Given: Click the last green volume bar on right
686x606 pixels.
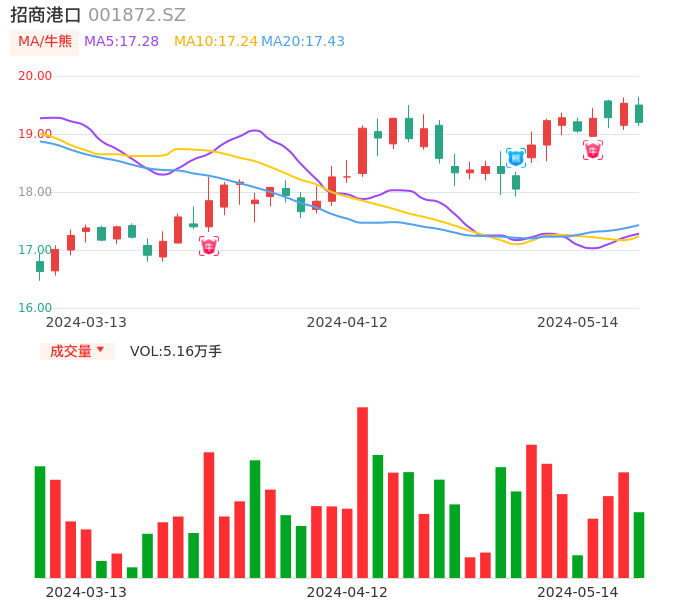Looking at the screenshot, I should pos(639,544).
